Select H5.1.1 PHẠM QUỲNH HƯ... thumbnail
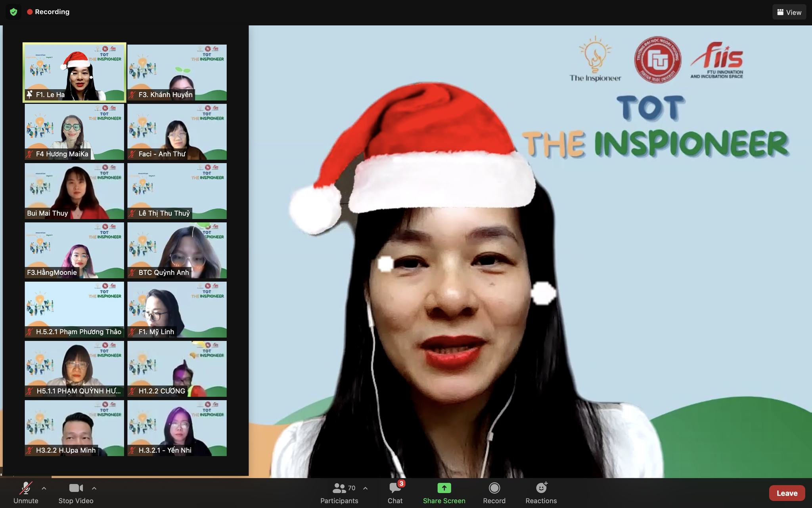 (75, 369)
